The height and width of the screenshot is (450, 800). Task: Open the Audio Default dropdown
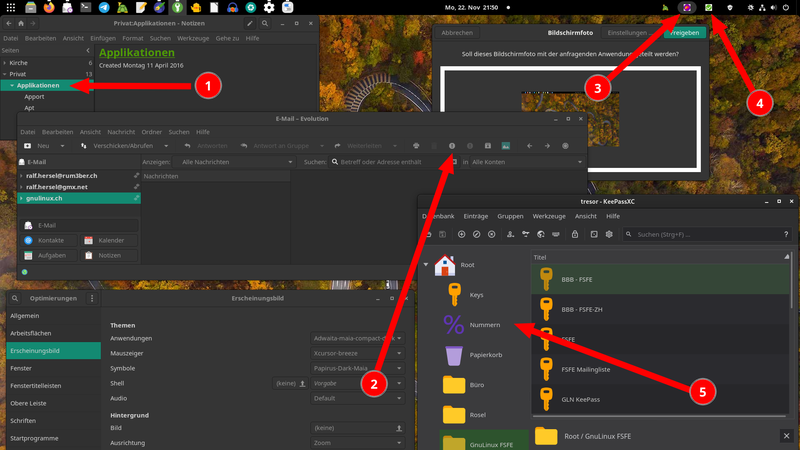357,398
